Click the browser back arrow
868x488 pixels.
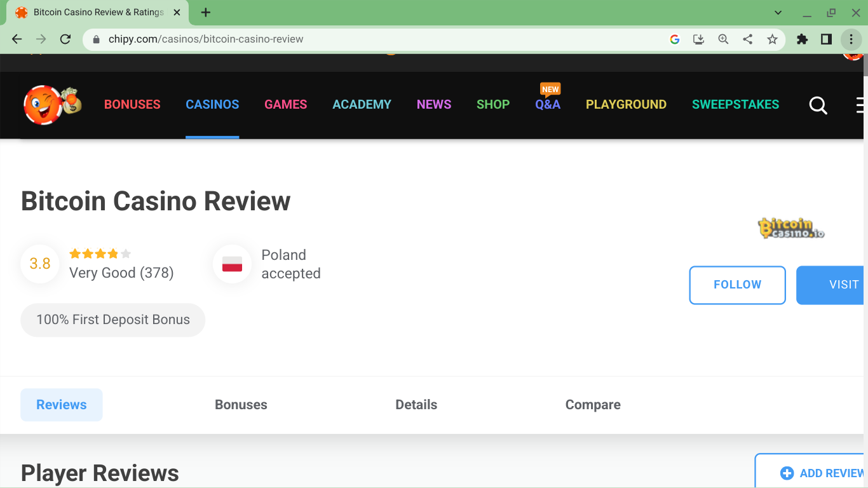(17, 39)
